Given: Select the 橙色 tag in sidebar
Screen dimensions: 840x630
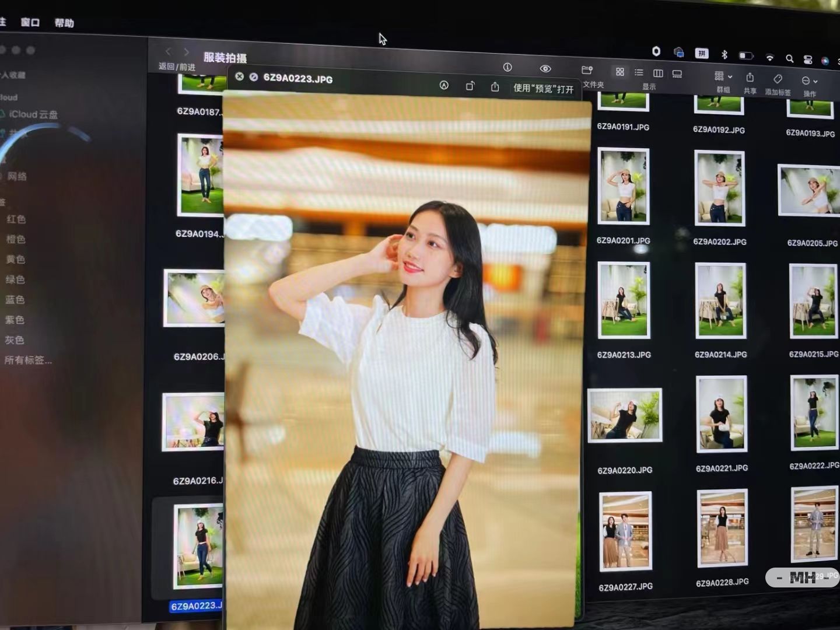Looking at the screenshot, I should click(x=16, y=239).
